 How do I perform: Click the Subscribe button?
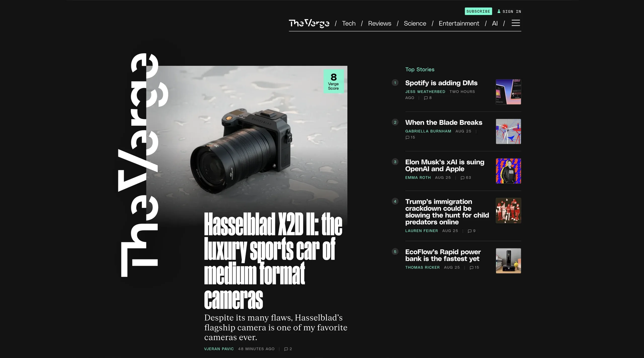(x=478, y=11)
